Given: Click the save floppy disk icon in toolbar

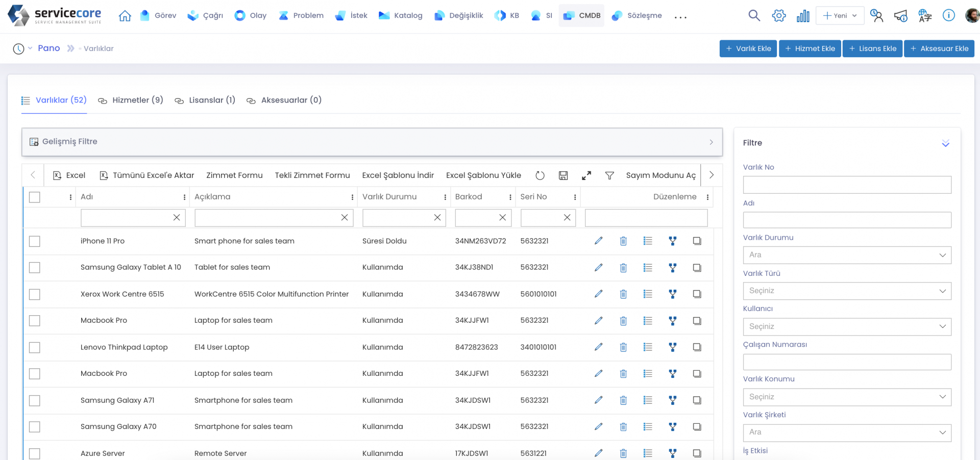Looking at the screenshot, I should pos(563,175).
